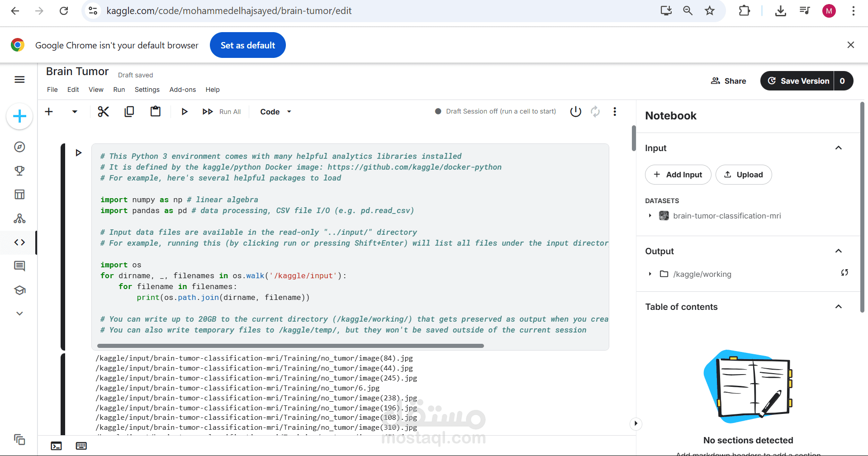This screenshot has width=868, height=456.
Task: Paste cell using clipboard icon
Action: (156, 111)
